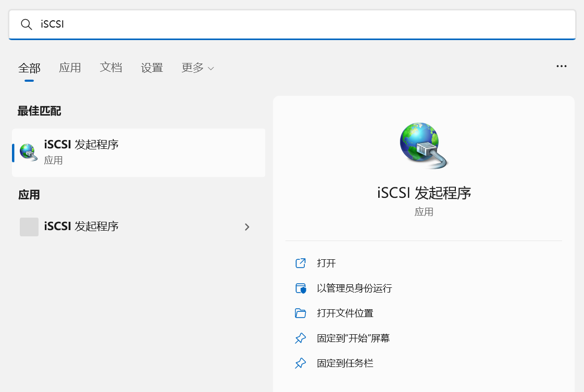
Task: Switch to the 全部 tab
Action: point(29,68)
